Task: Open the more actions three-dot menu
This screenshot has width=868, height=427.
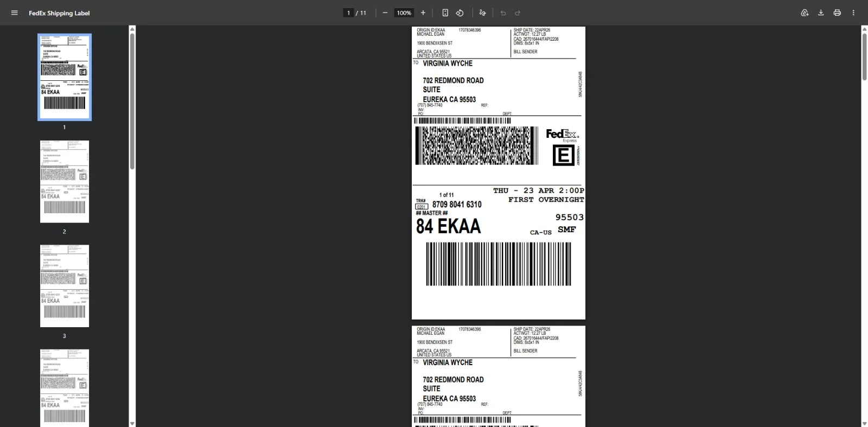Action: (853, 13)
